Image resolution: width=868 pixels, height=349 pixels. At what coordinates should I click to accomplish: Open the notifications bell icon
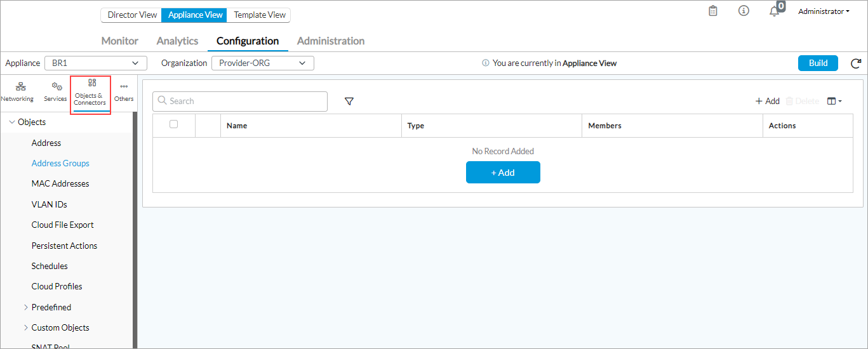(774, 11)
